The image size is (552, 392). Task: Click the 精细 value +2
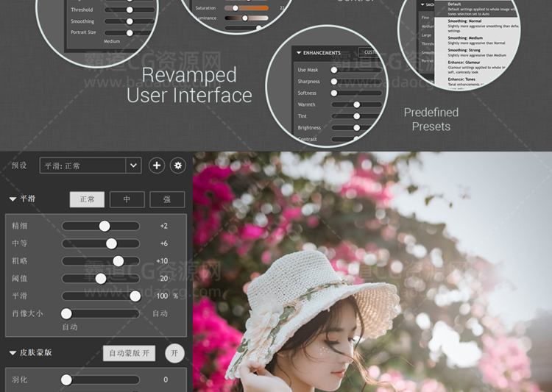pos(163,226)
